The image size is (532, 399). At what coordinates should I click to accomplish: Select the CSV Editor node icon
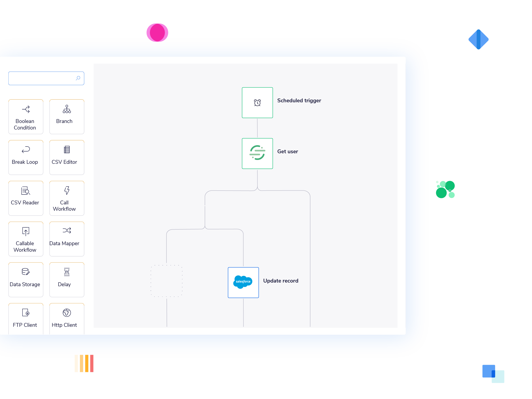click(66, 151)
